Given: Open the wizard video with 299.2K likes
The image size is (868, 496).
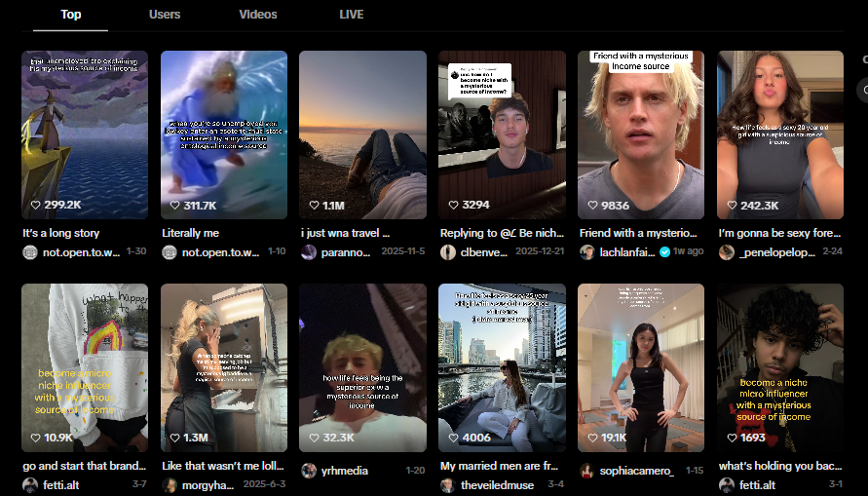Looking at the screenshot, I should (x=85, y=134).
